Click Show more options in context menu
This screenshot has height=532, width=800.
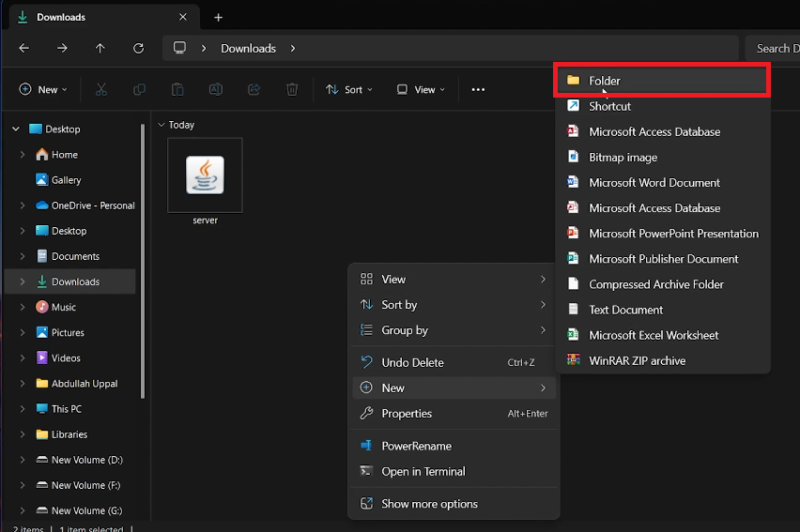pyautogui.click(x=429, y=504)
